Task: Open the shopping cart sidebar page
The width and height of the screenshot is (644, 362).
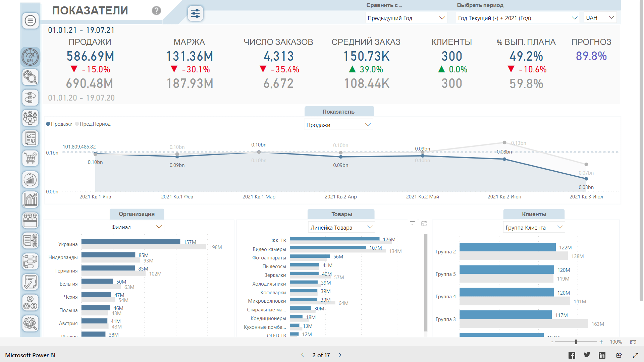Action: (30, 158)
